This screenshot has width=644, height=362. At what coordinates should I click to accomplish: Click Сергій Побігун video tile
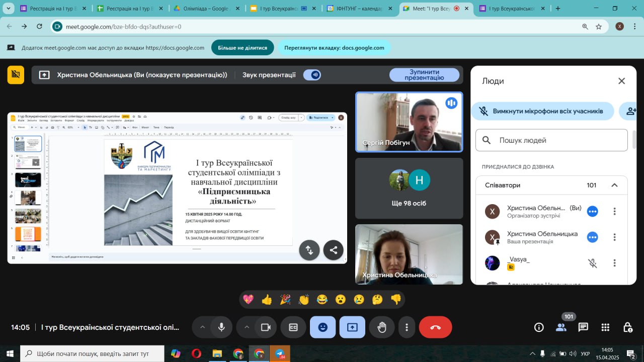(409, 122)
